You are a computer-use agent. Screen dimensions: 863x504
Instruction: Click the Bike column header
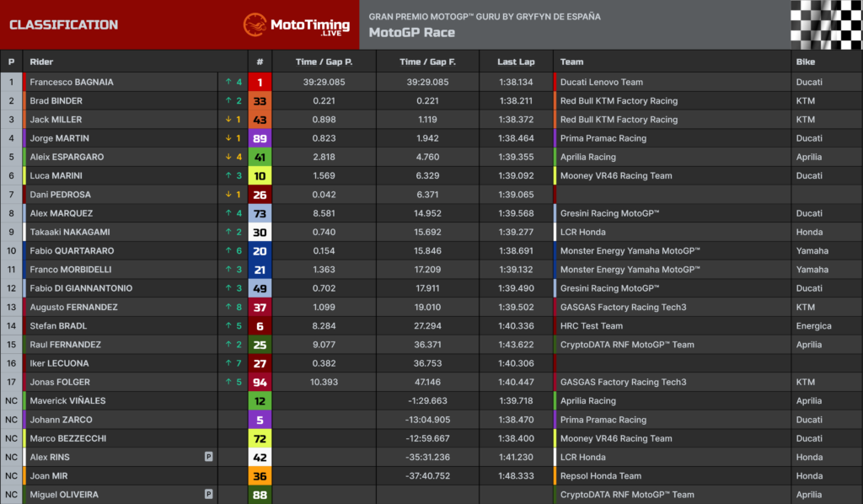click(x=805, y=62)
